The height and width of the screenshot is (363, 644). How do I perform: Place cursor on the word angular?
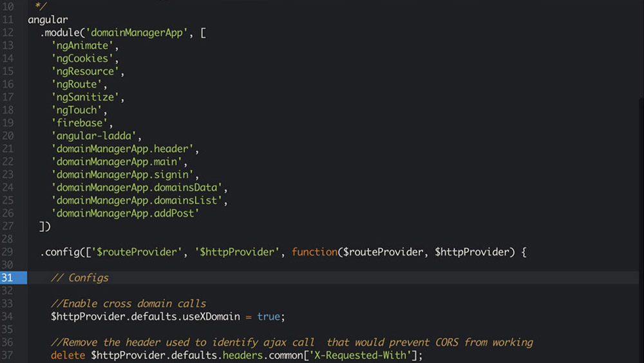click(48, 20)
